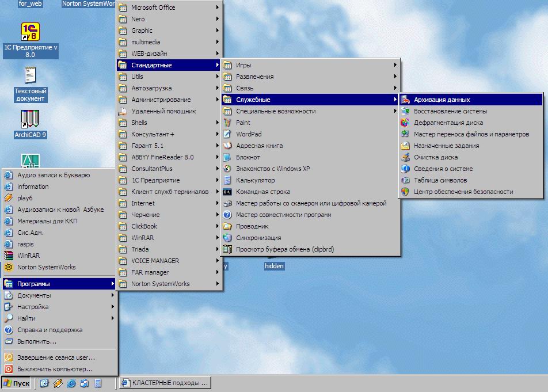Choose Завершение сеанса user...
This screenshot has width=548, height=392.
[x=59, y=357]
